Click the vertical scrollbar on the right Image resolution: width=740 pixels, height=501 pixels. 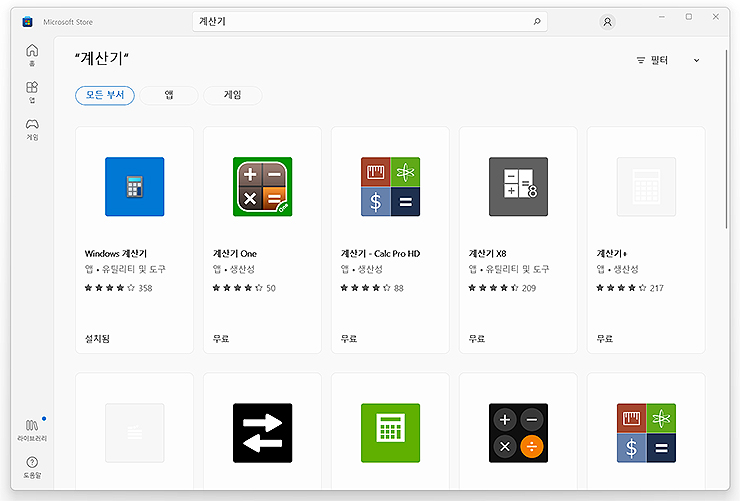pyautogui.click(x=726, y=139)
